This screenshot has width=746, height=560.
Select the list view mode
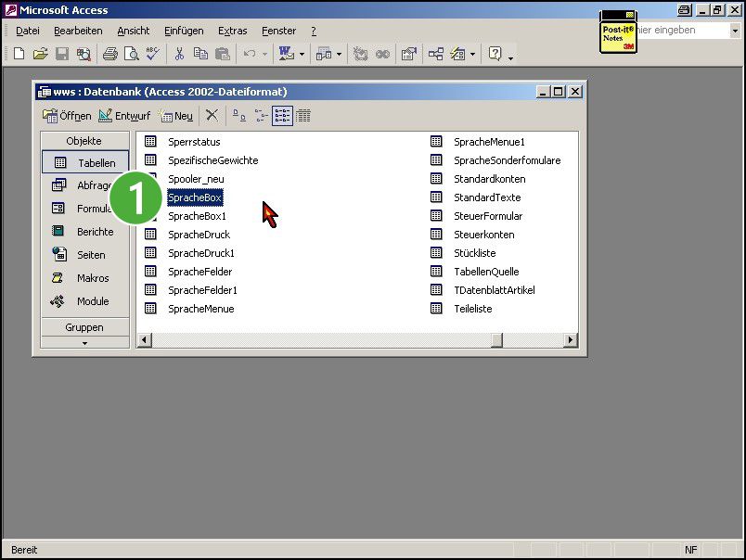point(282,116)
